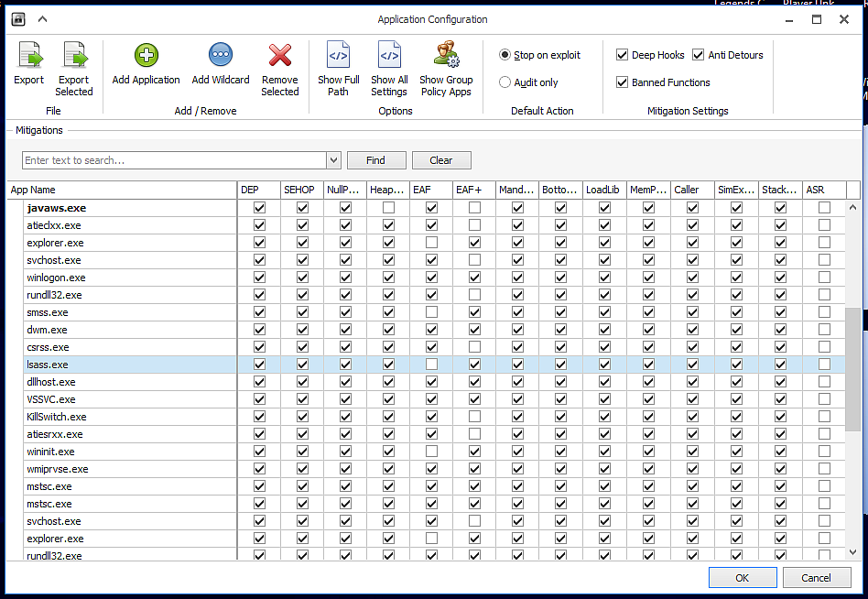The image size is (868, 599).
Task: Click the red Remove Selected icon
Action: tap(279, 57)
